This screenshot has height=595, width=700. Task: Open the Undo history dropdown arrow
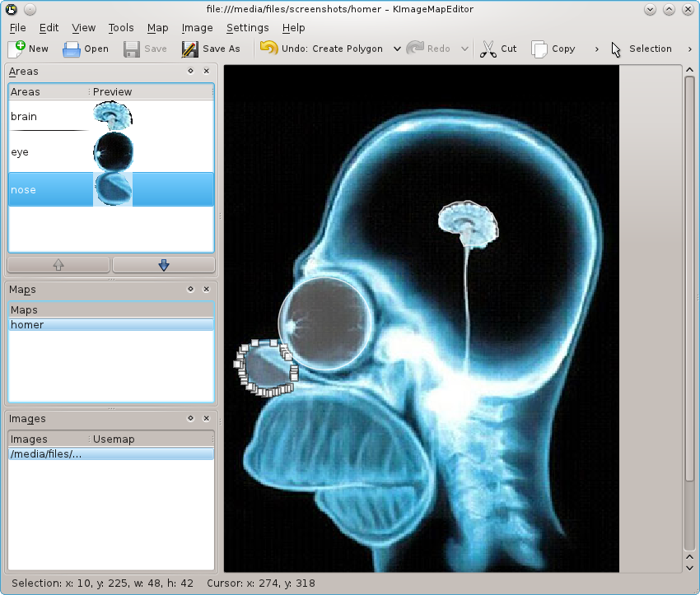(397, 49)
